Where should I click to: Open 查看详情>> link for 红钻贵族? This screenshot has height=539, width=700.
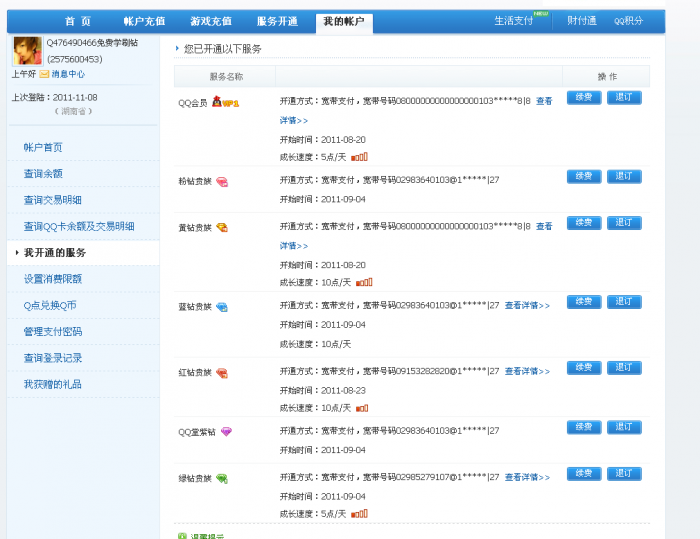click(527, 371)
